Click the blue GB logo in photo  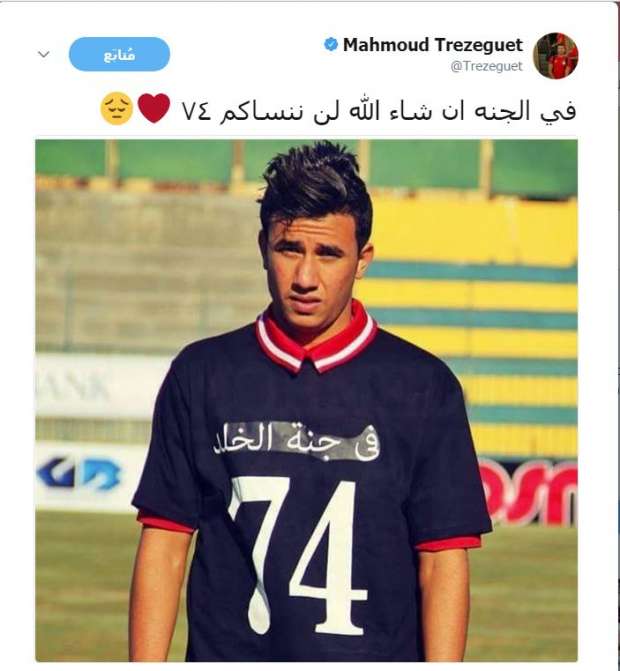coord(80,474)
